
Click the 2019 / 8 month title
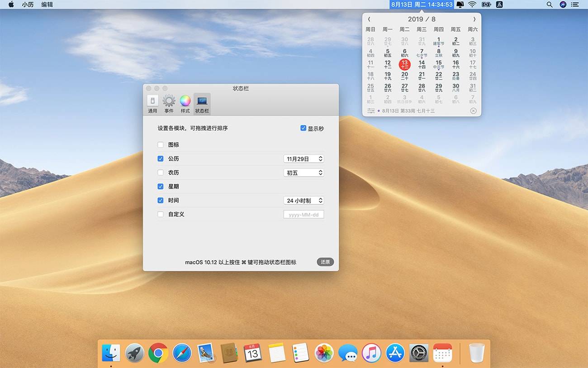pyautogui.click(x=422, y=19)
